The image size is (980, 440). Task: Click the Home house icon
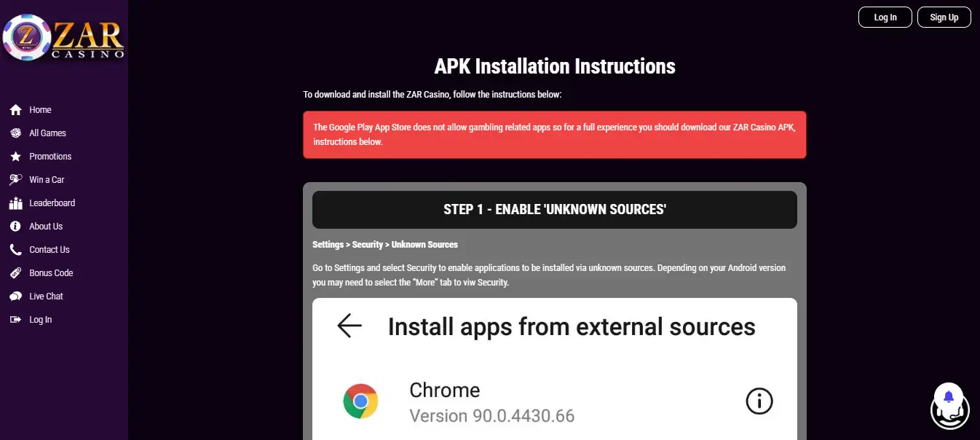pyautogui.click(x=15, y=110)
